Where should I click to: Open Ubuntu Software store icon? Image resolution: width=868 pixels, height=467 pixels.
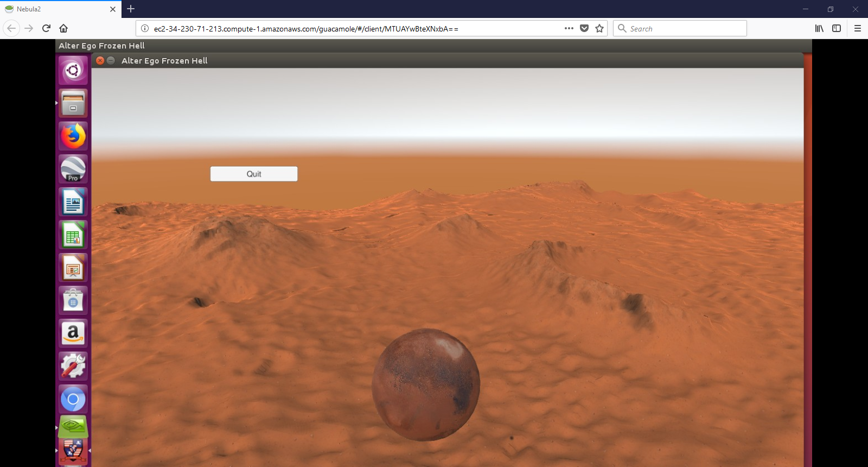73,300
